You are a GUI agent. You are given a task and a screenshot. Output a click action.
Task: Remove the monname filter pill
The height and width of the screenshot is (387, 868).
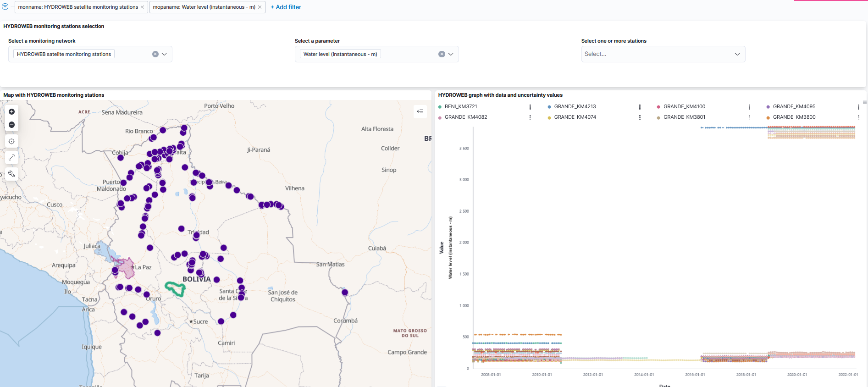[x=142, y=7]
